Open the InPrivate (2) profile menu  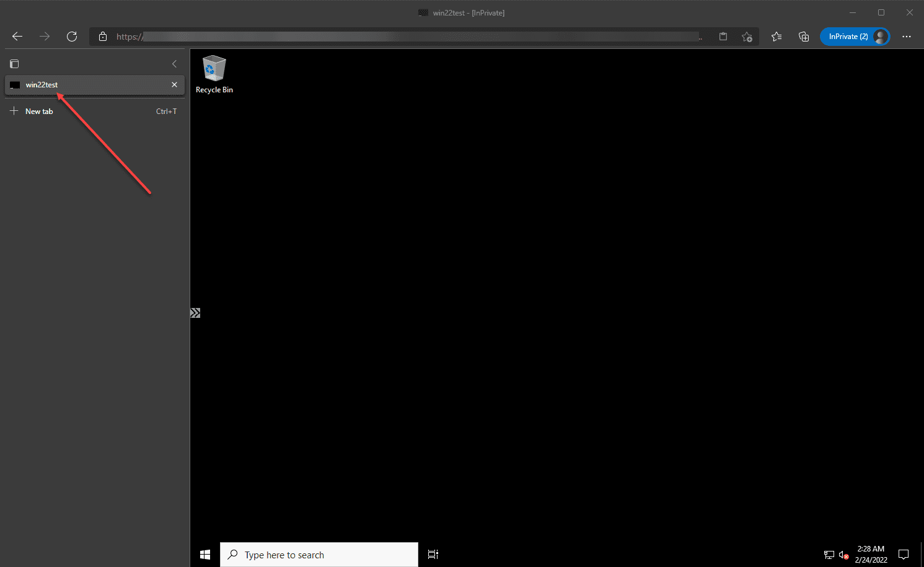[x=855, y=37]
